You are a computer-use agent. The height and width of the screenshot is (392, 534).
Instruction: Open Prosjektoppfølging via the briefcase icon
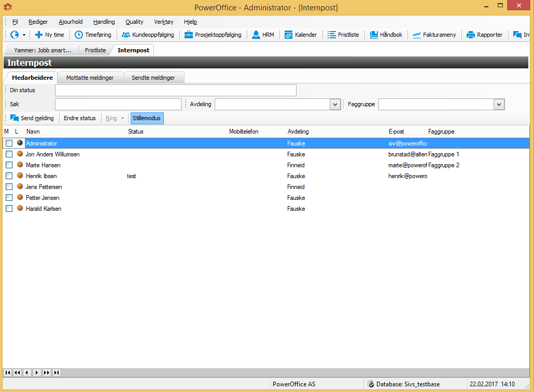pyautogui.click(x=189, y=35)
